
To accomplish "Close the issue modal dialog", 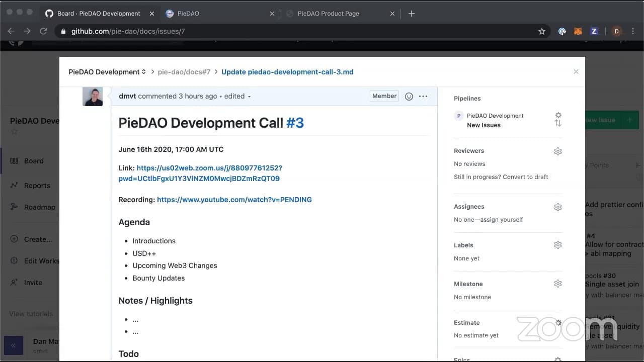I will point(576,72).
